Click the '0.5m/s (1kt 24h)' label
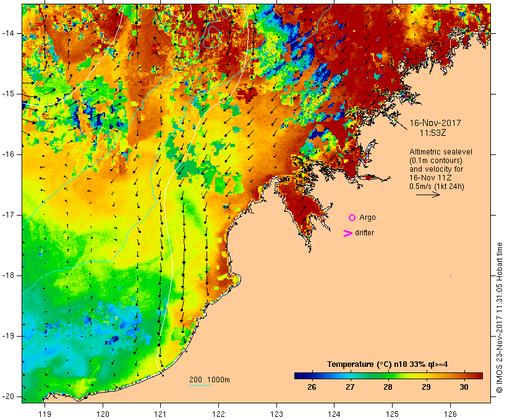The width and height of the screenshot is (507, 420). [x=437, y=187]
